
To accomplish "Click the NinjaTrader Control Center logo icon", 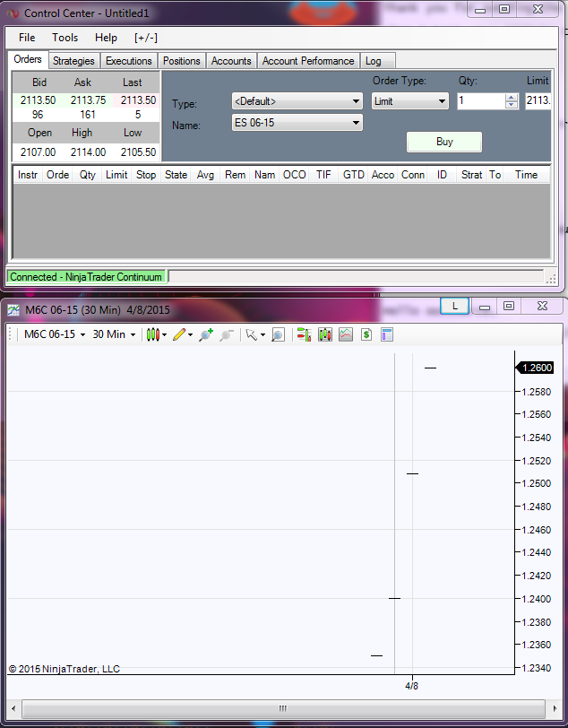I will (x=13, y=13).
